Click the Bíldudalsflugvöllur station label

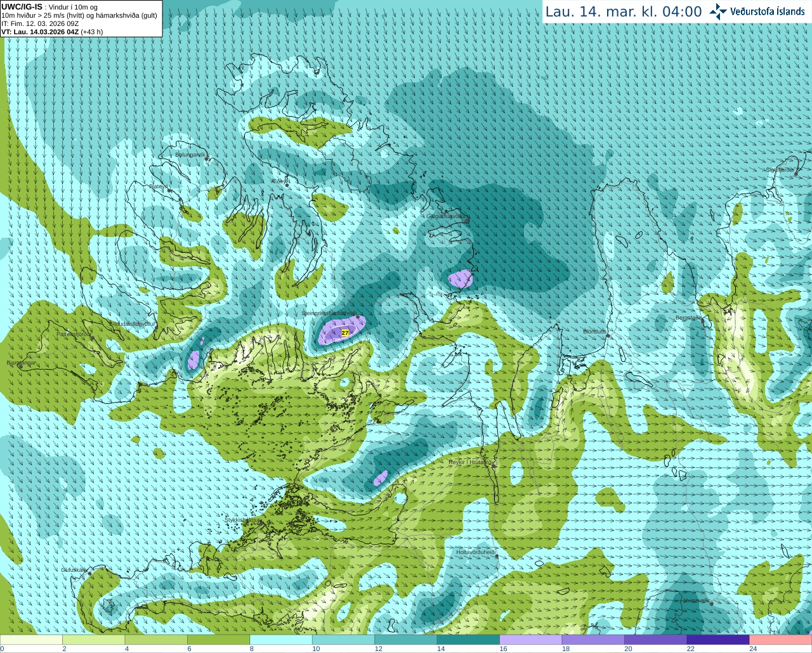point(132,324)
